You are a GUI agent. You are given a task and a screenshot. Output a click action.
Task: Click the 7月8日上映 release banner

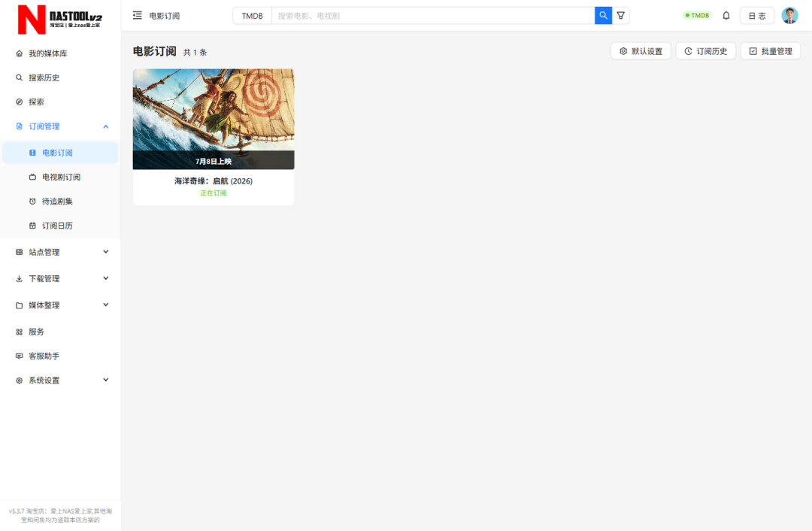pos(214,161)
